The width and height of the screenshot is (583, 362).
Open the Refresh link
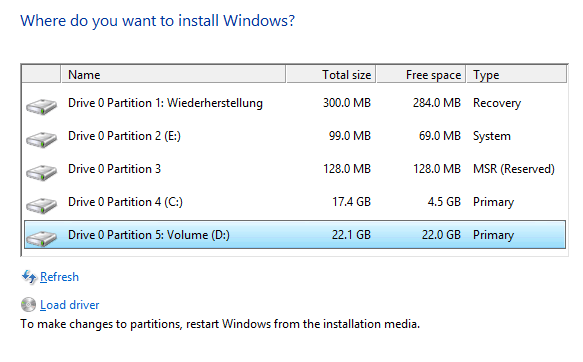pos(59,277)
